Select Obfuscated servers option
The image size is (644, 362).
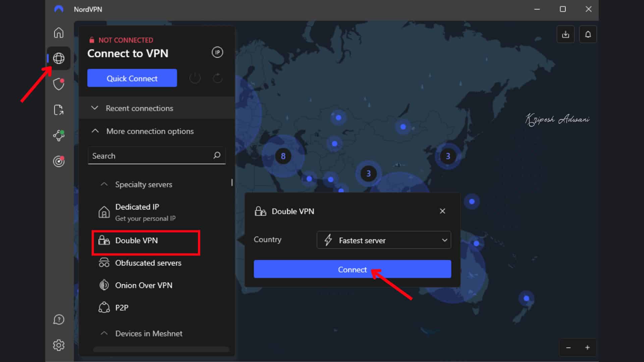[x=148, y=263]
